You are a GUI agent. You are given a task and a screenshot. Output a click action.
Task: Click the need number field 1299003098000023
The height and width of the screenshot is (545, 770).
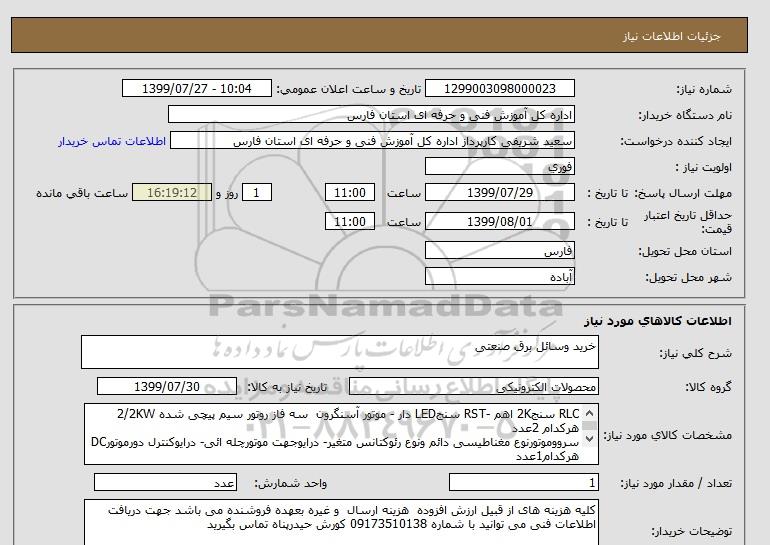coord(499,89)
